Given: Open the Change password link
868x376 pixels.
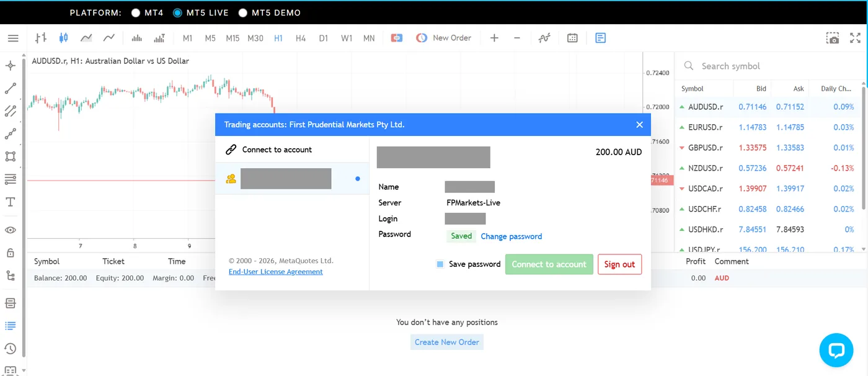Looking at the screenshot, I should (511, 236).
